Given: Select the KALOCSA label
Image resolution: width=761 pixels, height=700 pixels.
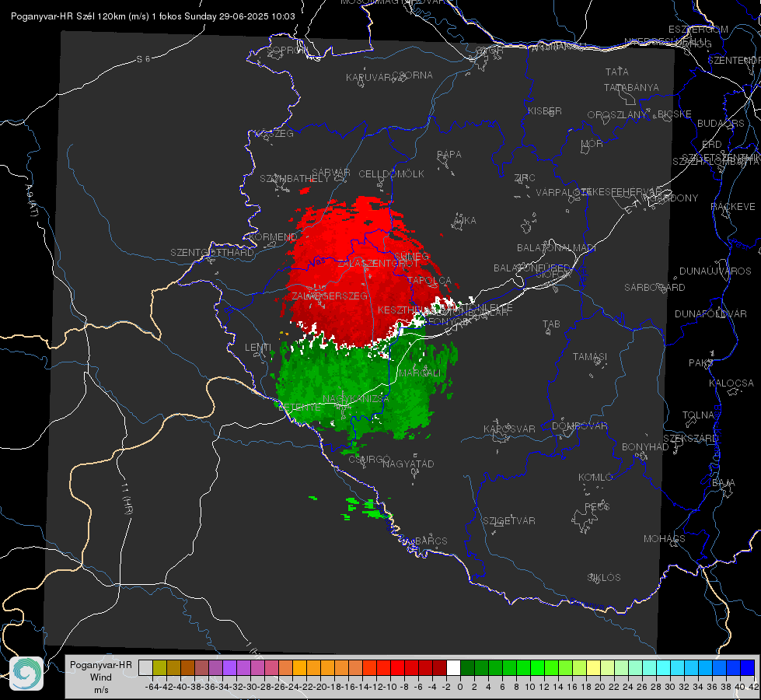Looking at the screenshot, I should pos(731,383).
